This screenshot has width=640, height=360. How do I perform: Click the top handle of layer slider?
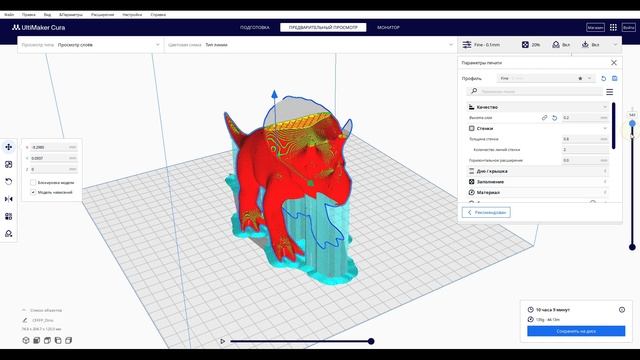coord(632,123)
